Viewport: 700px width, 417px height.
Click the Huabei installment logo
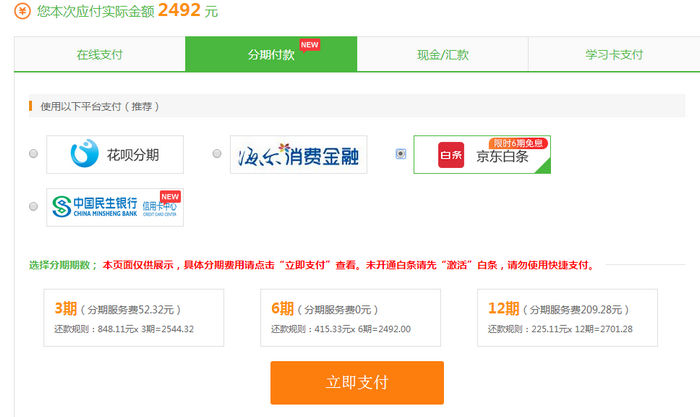click(x=115, y=155)
